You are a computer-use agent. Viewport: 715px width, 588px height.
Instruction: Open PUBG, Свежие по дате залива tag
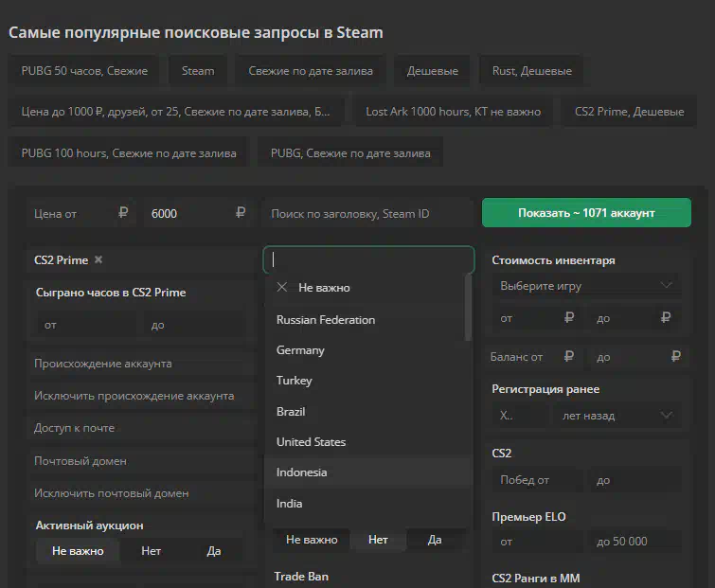350,153
